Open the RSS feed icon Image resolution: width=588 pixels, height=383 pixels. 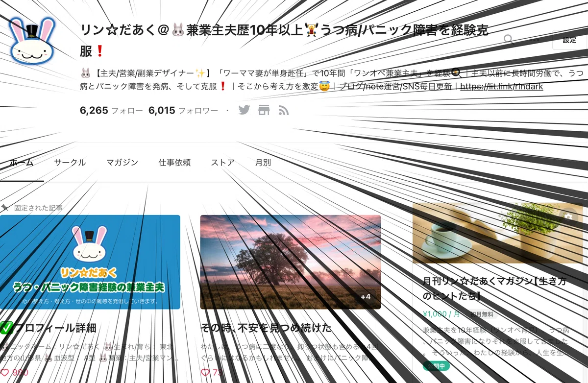click(x=283, y=110)
